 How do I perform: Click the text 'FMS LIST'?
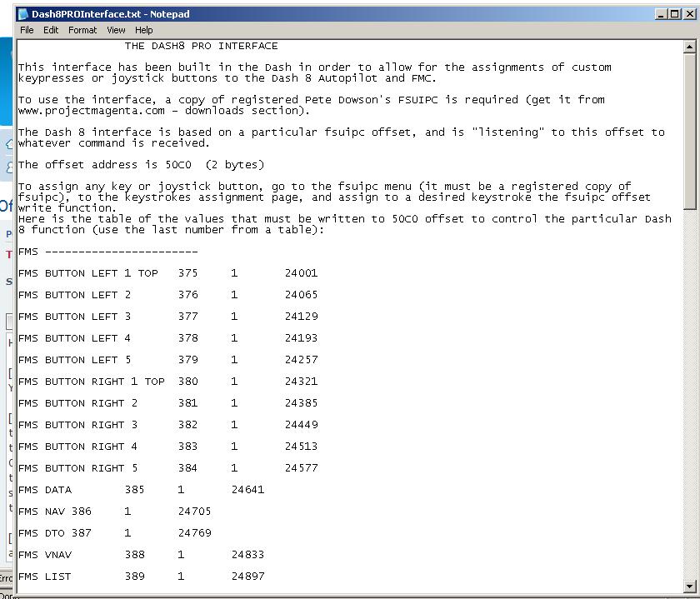point(45,577)
